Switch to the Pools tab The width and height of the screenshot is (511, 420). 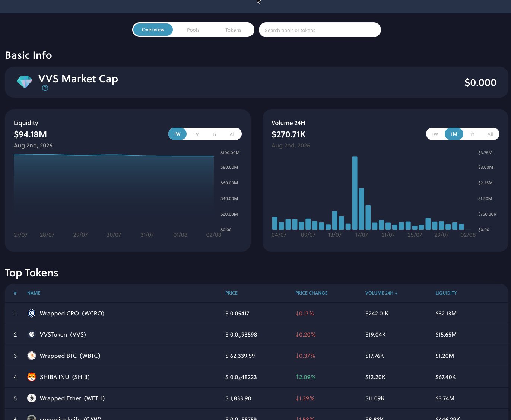(x=193, y=30)
